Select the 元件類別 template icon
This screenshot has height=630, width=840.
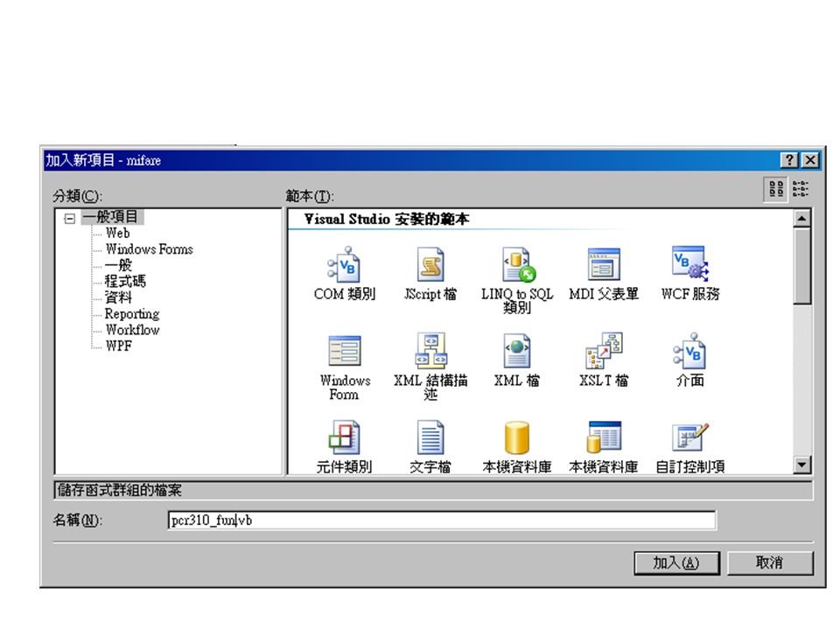click(345, 437)
